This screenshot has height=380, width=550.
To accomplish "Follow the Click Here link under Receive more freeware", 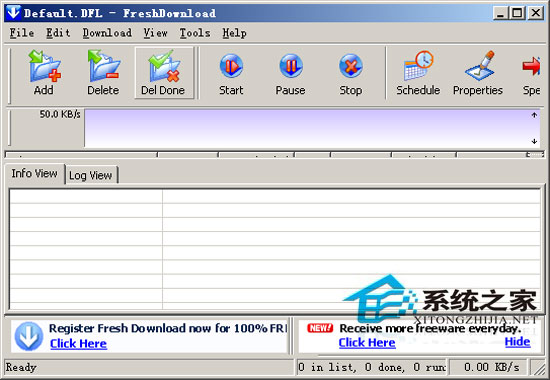I will (x=367, y=342).
